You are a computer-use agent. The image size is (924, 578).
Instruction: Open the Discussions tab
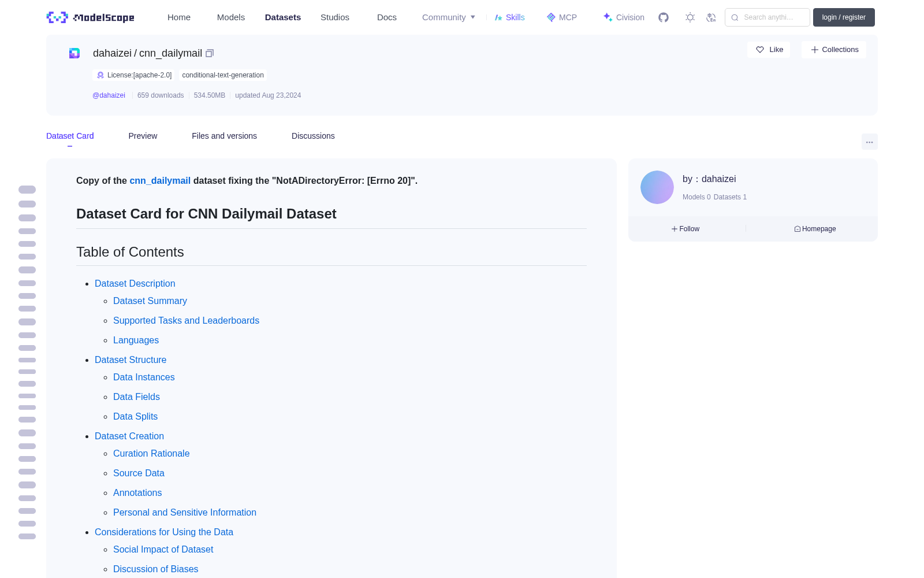[x=313, y=136]
